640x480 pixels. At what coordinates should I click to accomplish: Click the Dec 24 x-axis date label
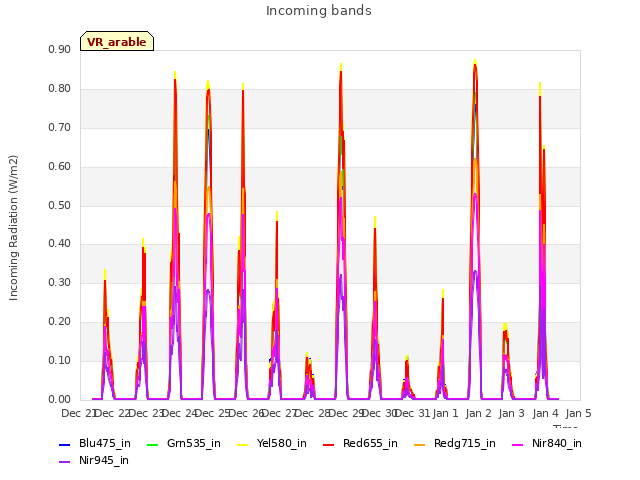point(179,413)
